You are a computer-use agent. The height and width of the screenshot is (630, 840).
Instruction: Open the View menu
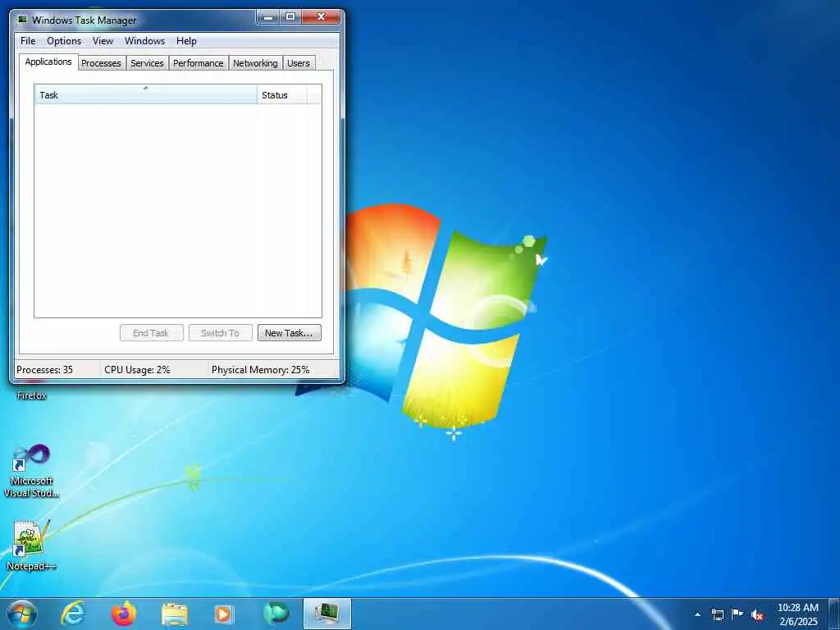click(103, 41)
